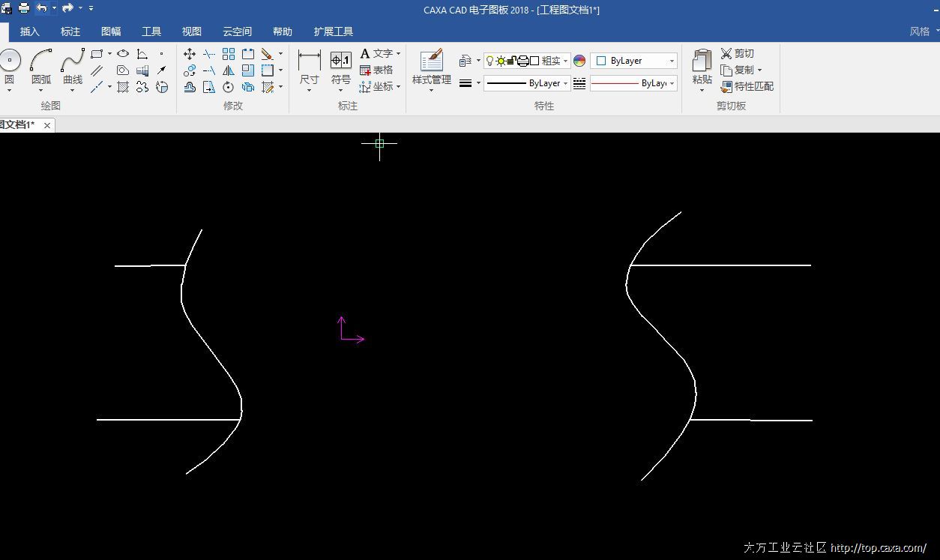Viewport: 940px width, 560px height.
Task: Click the Move tool in 修改 panel
Action: [190, 54]
